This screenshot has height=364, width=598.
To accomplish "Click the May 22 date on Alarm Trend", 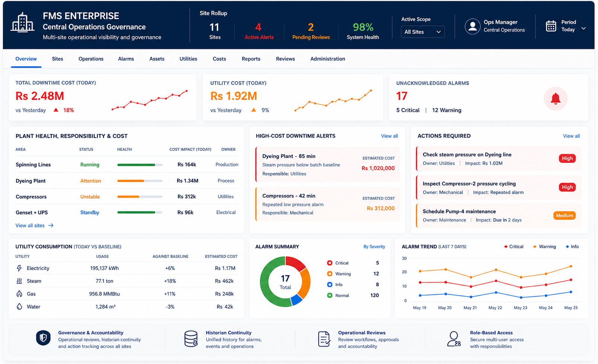I will [x=495, y=308].
